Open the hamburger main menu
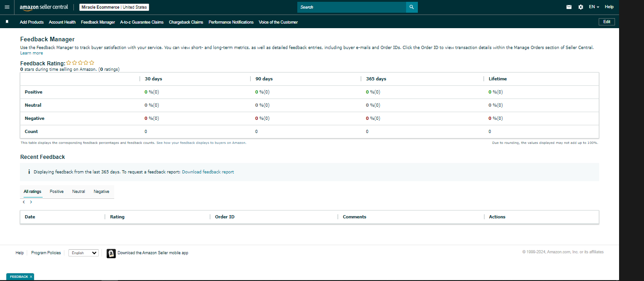The height and width of the screenshot is (281, 644). 7,7
